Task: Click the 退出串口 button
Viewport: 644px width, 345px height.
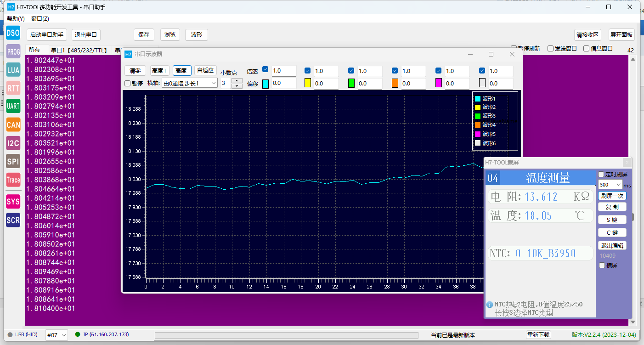Action: 86,35
